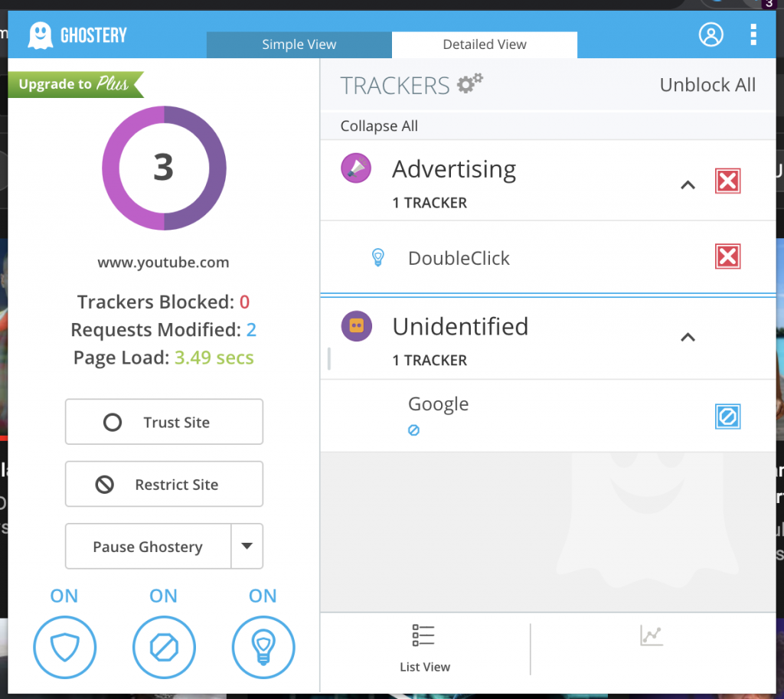Toggle Enhanced Anti-Tracking shield button
The height and width of the screenshot is (699, 784).
coord(64,647)
